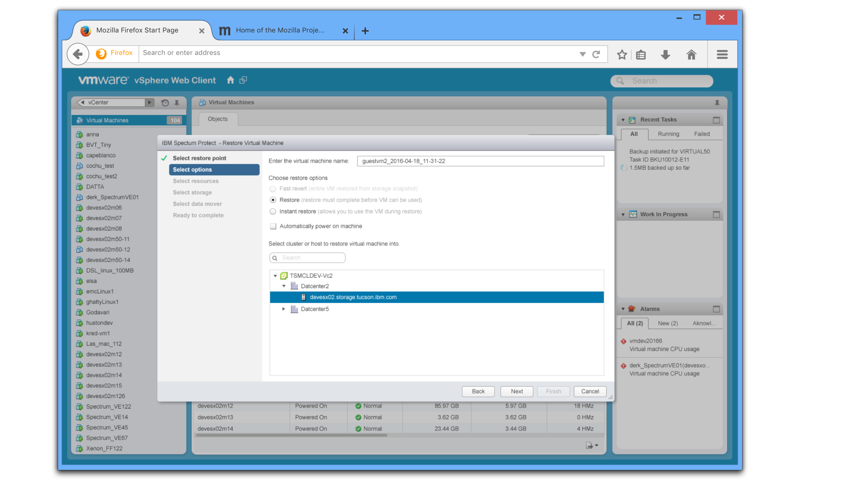Select the Instant restore radio option
This screenshot has height=504, width=855.
tap(273, 212)
